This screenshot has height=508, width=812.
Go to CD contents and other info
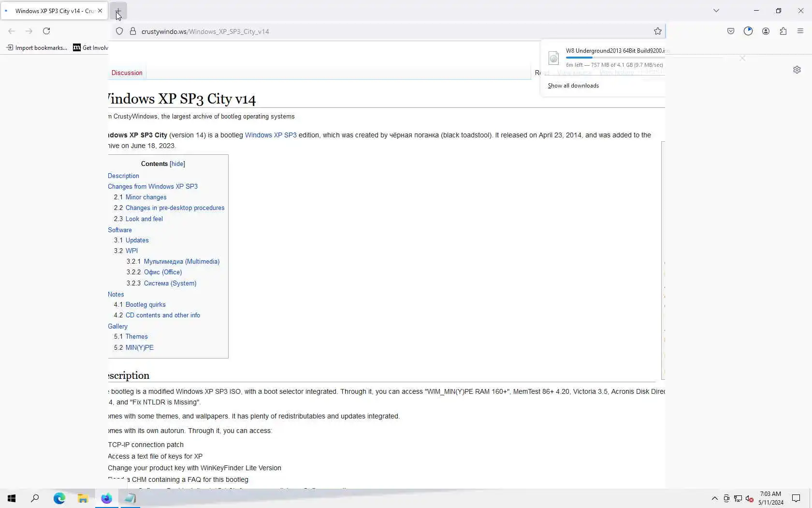pyautogui.click(x=163, y=315)
